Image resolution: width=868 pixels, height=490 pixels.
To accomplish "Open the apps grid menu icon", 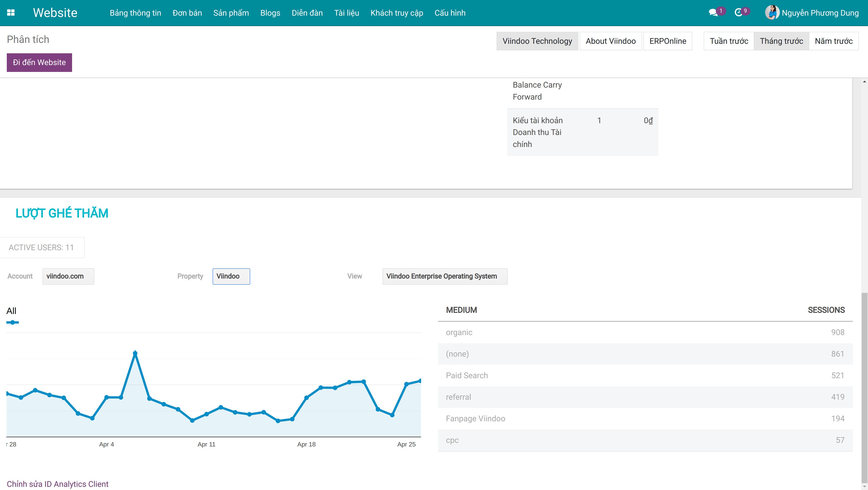I will pos(11,13).
